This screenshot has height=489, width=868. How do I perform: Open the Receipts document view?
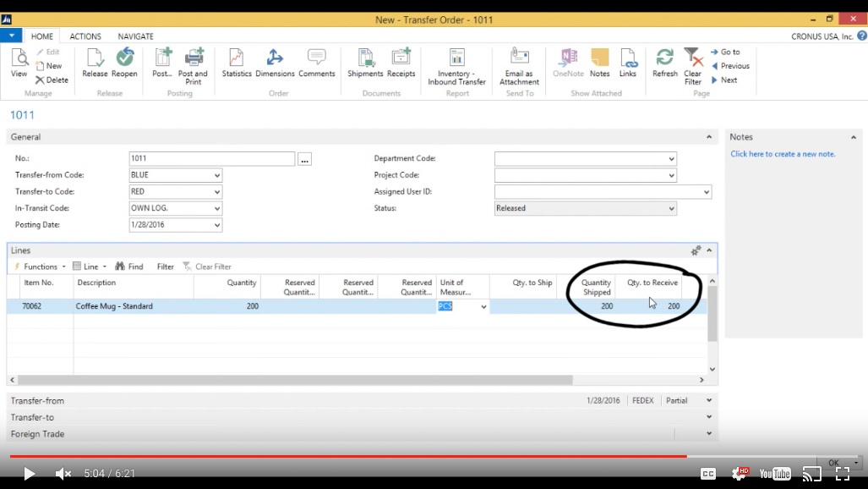pyautogui.click(x=401, y=64)
